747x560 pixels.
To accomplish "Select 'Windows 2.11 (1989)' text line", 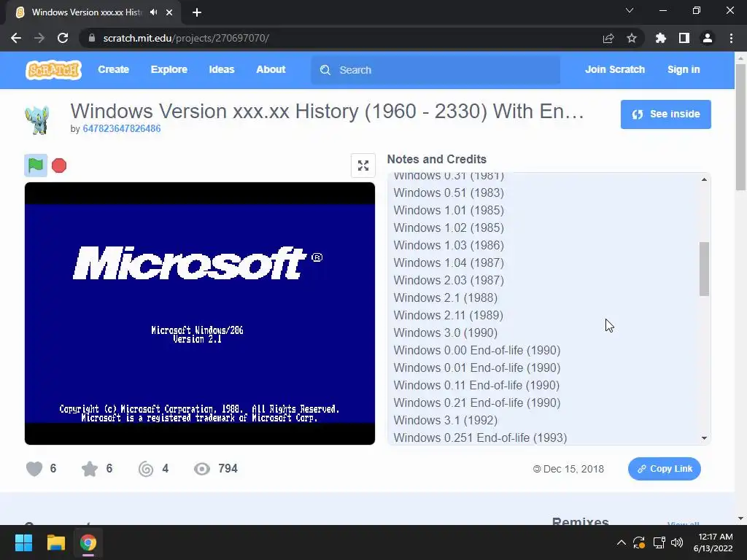I will [449, 315].
